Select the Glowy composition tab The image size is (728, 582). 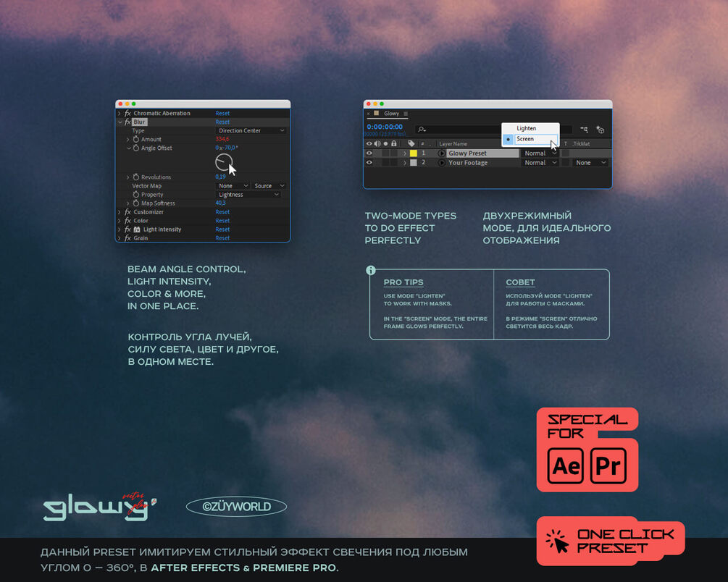[391, 114]
